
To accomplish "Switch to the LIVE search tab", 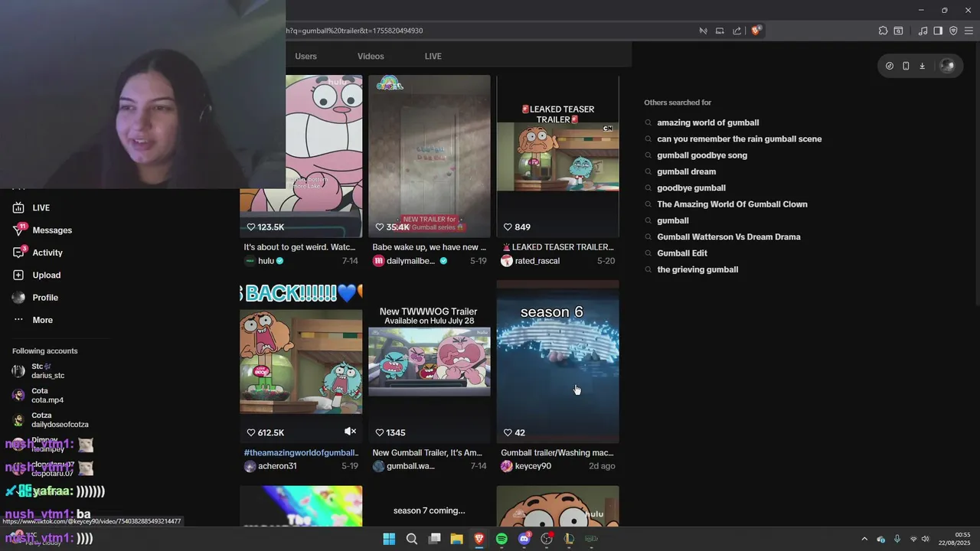I will [433, 57].
